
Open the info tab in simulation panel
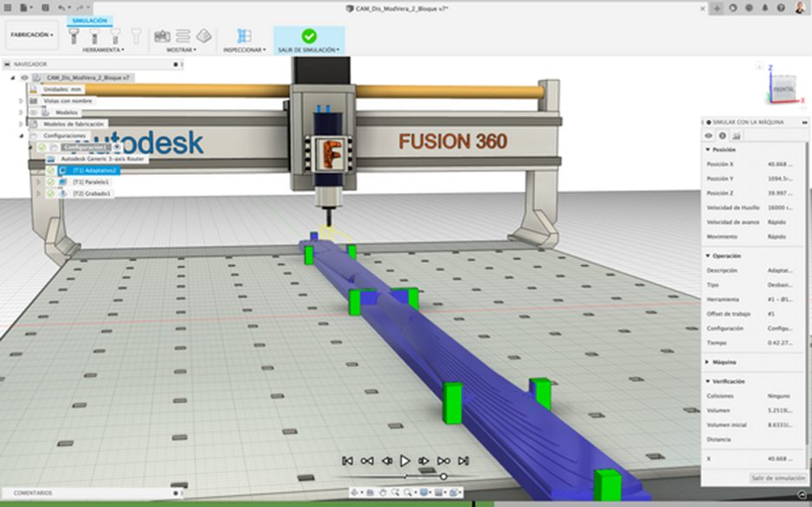click(723, 136)
